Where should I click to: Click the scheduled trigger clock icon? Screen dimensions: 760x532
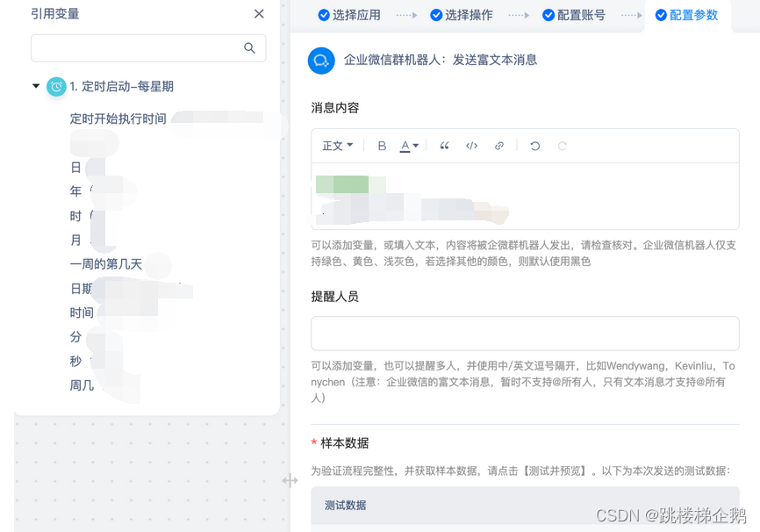(x=56, y=87)
